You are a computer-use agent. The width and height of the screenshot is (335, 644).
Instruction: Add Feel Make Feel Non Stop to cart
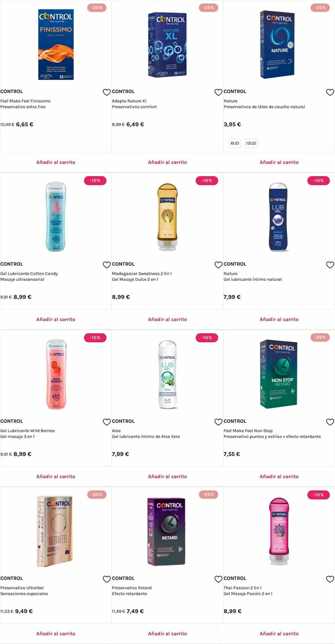[279, 476]
